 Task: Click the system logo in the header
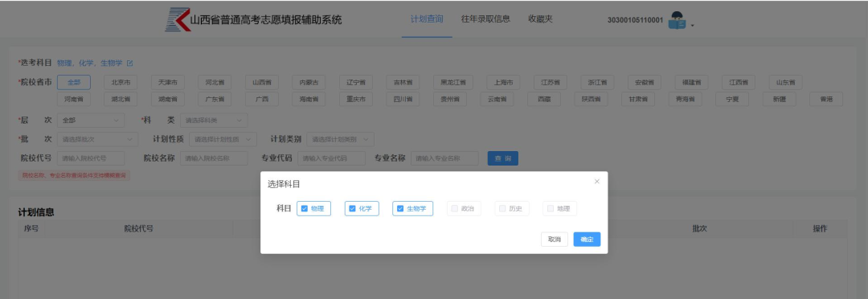(x=178, y=20)
